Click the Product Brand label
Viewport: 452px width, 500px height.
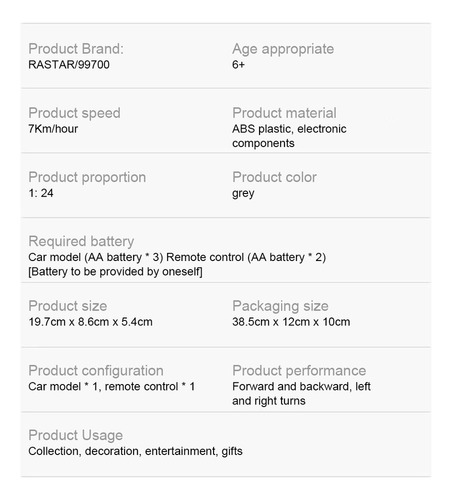click(76, 49)
